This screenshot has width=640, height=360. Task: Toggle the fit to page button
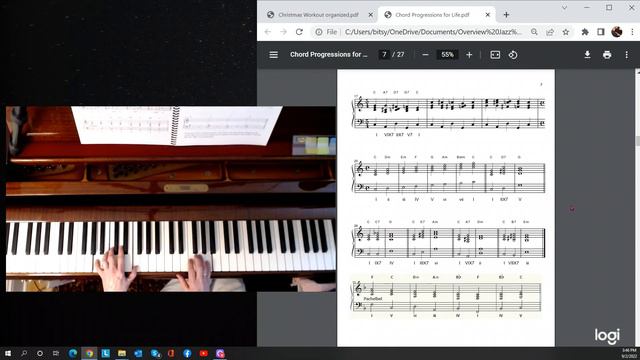pyautogui.click(x=495, y=55)
